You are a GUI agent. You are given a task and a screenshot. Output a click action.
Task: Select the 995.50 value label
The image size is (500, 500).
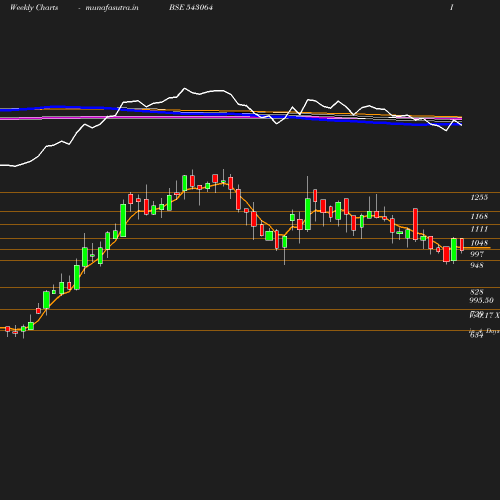[482, 300]
